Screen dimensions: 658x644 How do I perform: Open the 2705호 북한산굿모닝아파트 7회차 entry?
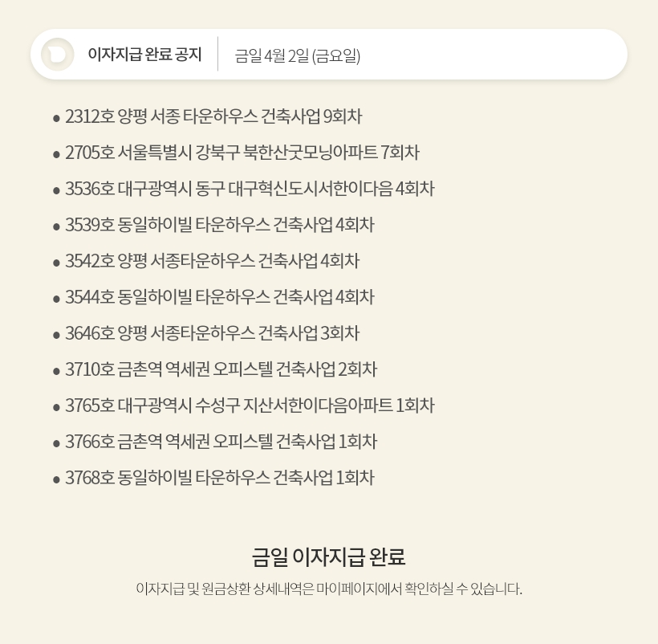[x=242, y=153]
